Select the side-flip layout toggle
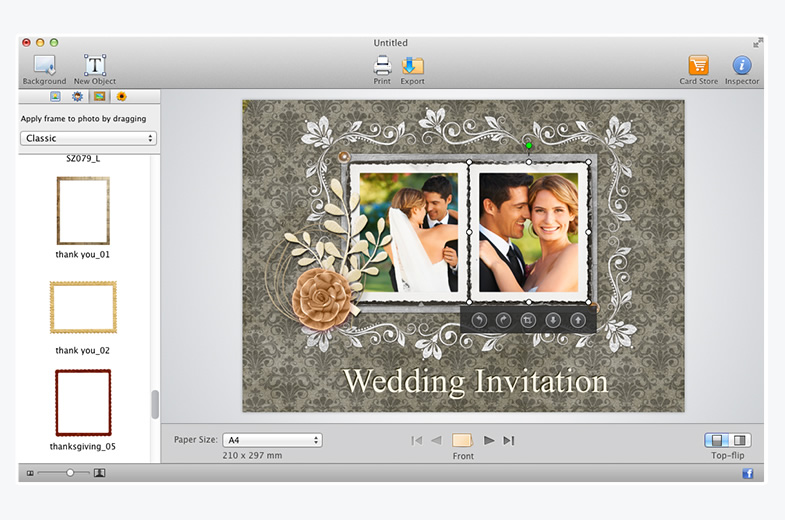This screenshot has width=785, height=520. 740,440
